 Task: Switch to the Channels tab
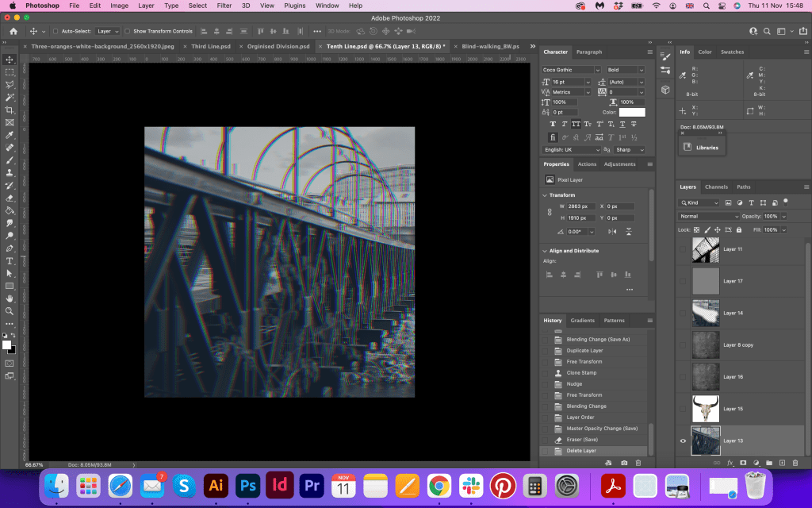point(716,187)
